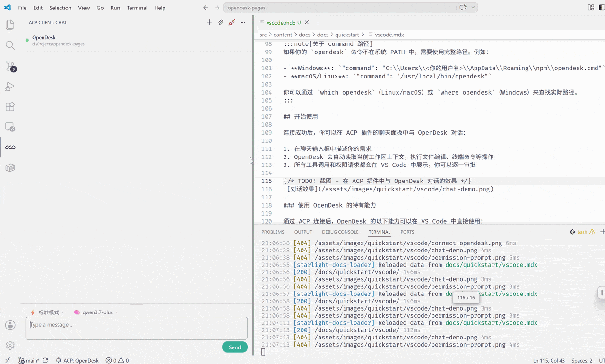Open the ACP chat panel more actions

click(243, 22)
